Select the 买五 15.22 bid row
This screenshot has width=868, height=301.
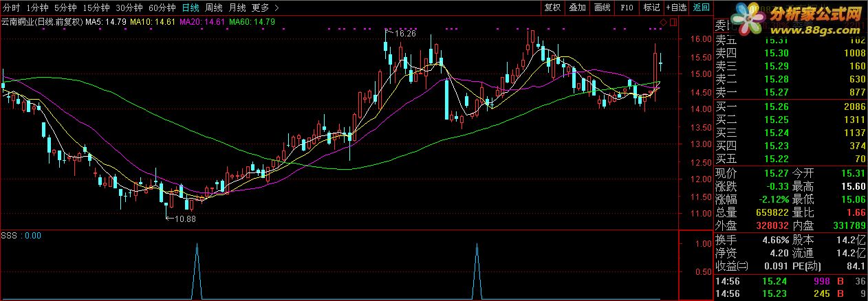click(790, 159)
